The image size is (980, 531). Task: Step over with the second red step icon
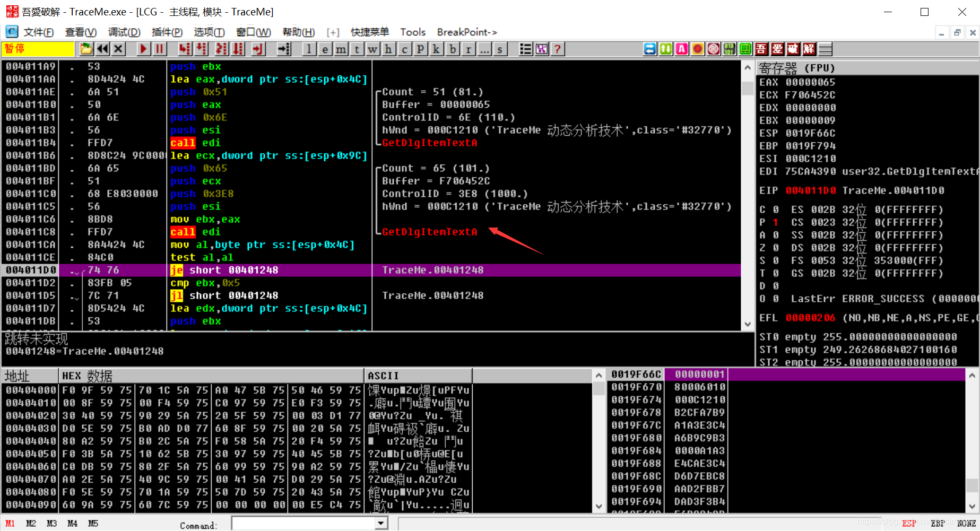pos(201,49)
